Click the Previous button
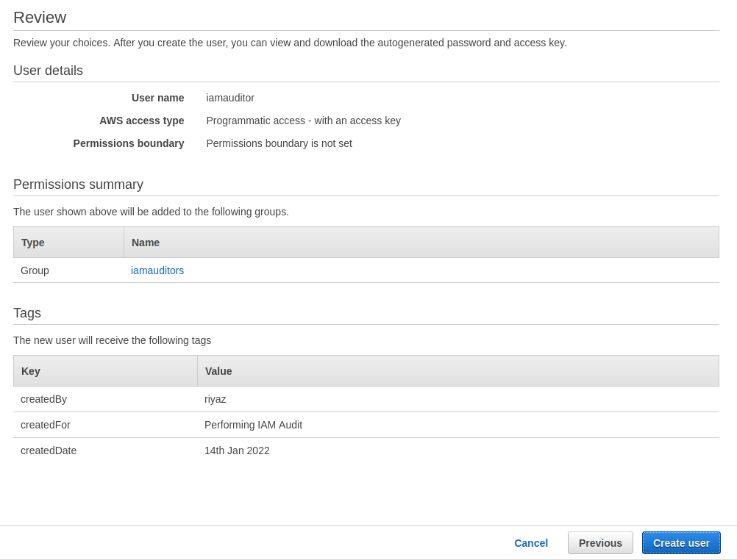This screenshot has height=560, width=737. (x=599, y=542)
